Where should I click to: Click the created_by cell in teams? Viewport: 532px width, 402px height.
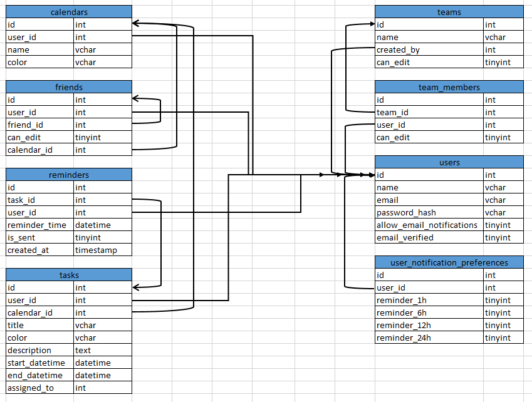click(x=429, y=49)
